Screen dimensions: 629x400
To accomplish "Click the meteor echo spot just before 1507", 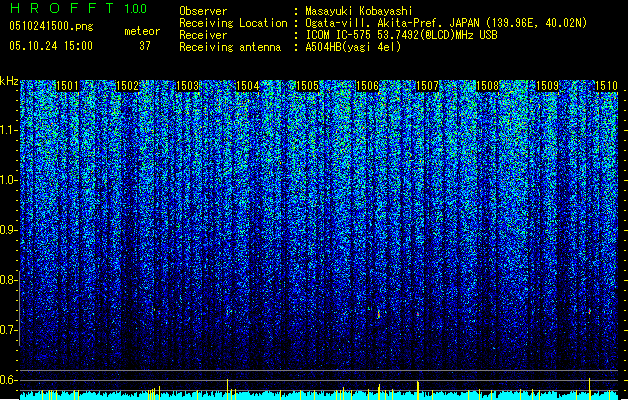I will pyautogui.click(x=418, y=314).
